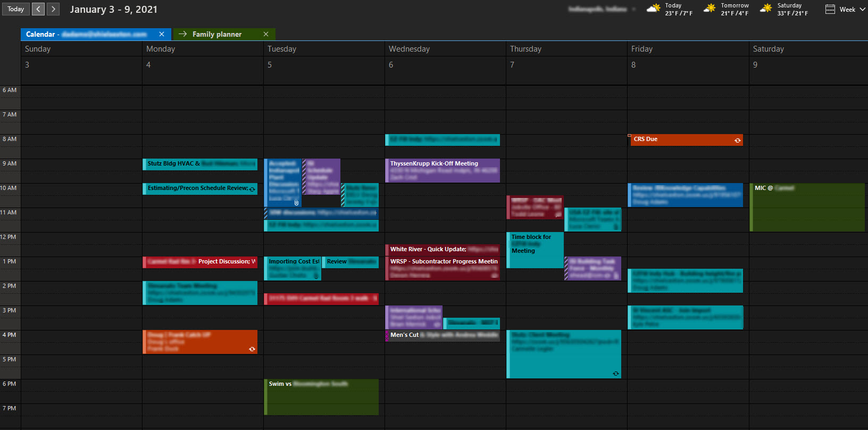
Task: Click the Today weather forecast icon
Action: 653,9
